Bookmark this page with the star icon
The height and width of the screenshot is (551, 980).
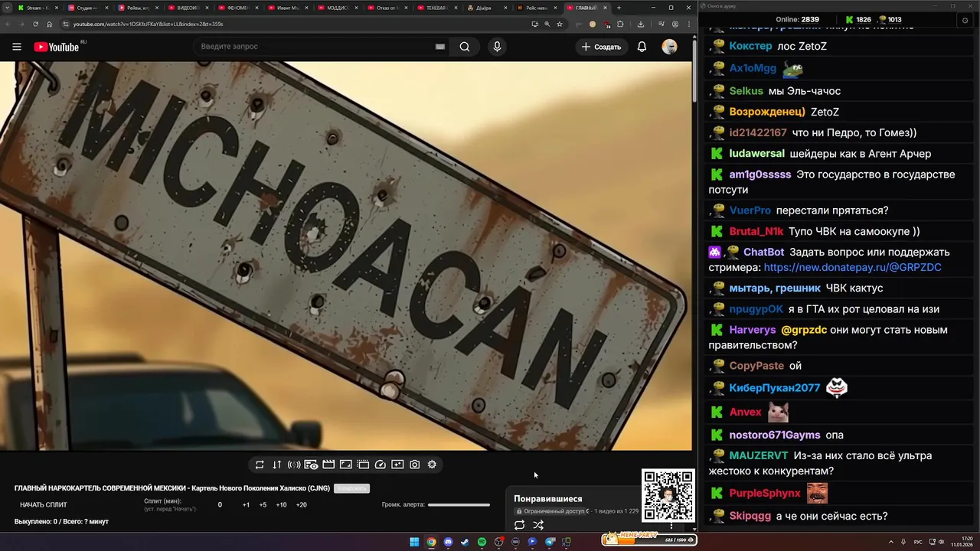click(x=560, y=24)
